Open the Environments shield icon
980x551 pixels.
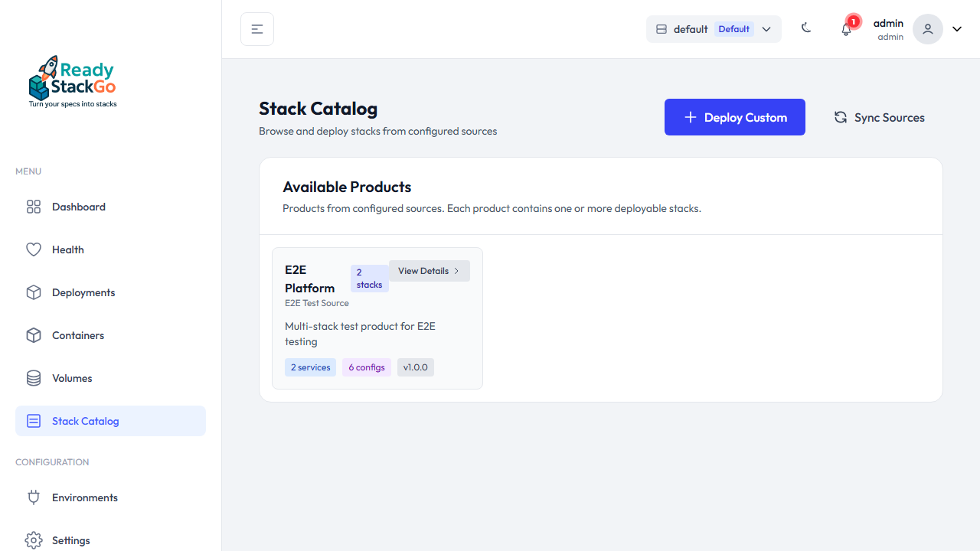pyautogui.click(x=34, y=497)
